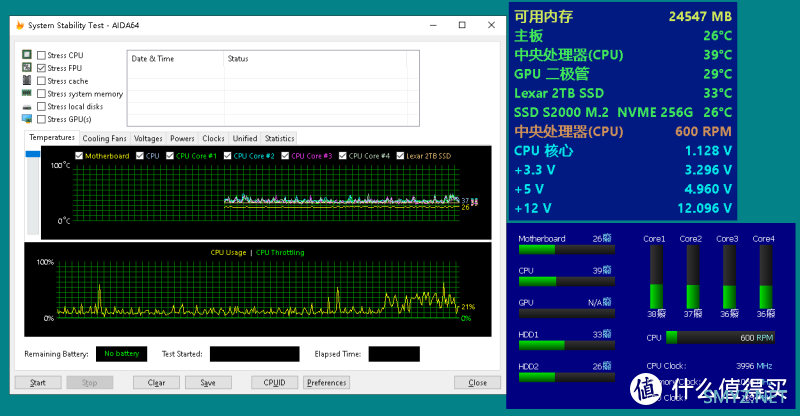Toggle the Lexar 2TB SSD graph checkbox
The width and height of the screenshot is (800, 416).
(x=400, y=156)
